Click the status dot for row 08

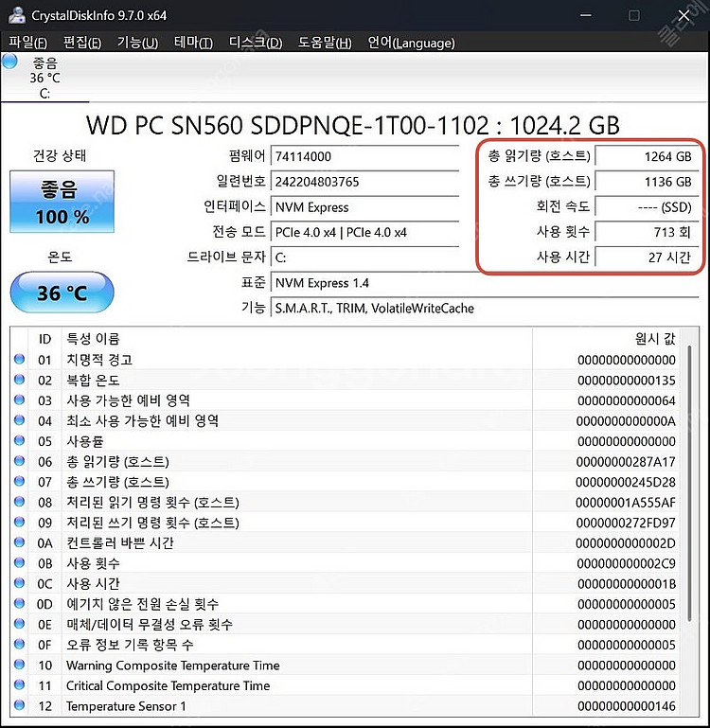[x=20, y=502]
